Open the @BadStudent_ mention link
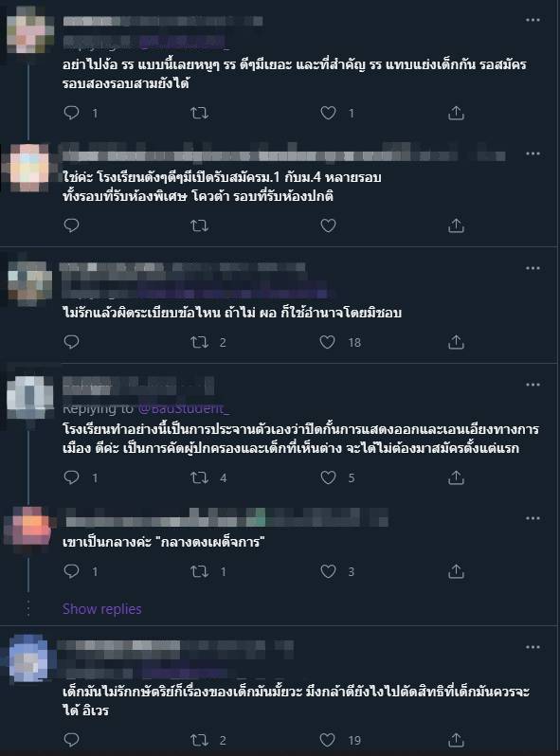The width and height of the screenshot is (560, 756). 184,409
